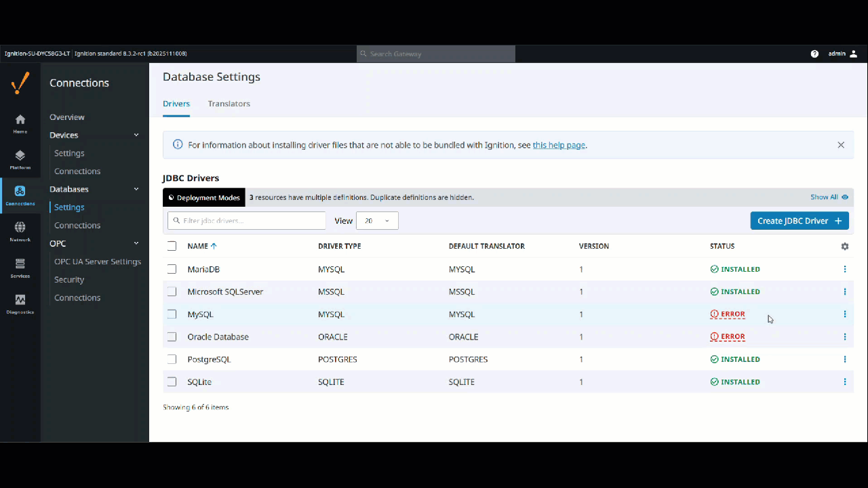Screen dimensions: 868x488
Task: Open the Home section in sidebar
Action: pos(20,122)
